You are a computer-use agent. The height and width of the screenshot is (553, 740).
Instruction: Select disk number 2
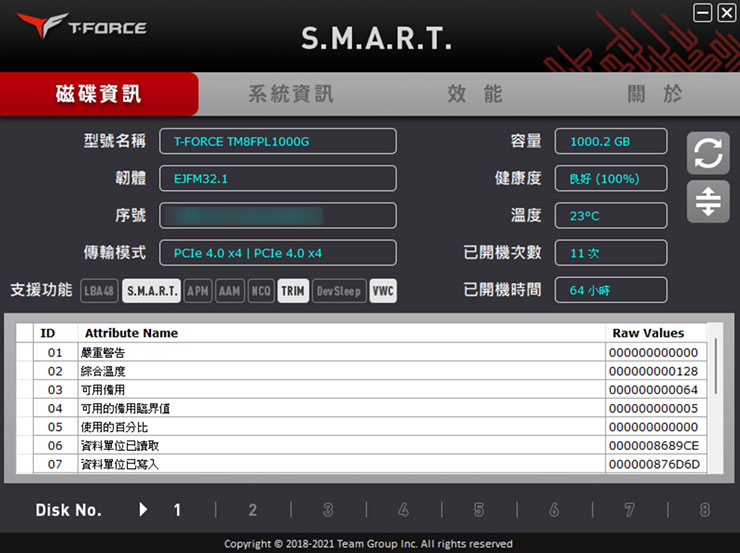253,510
